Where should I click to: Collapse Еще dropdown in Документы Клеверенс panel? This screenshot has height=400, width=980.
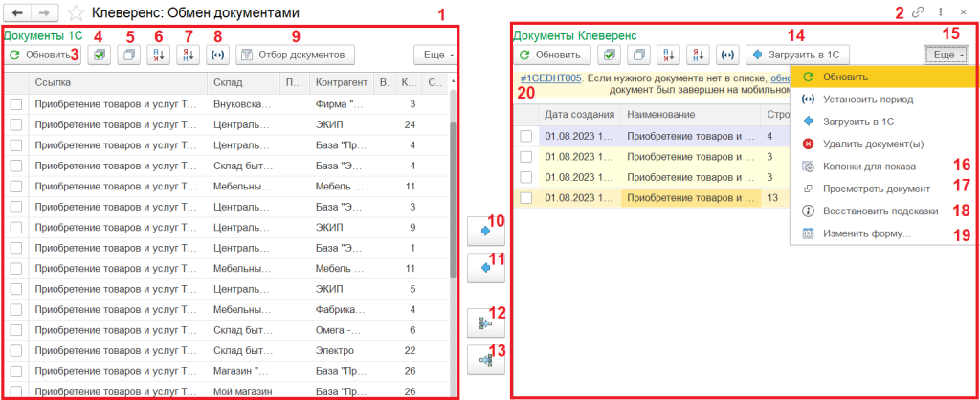tap(946, 55)
